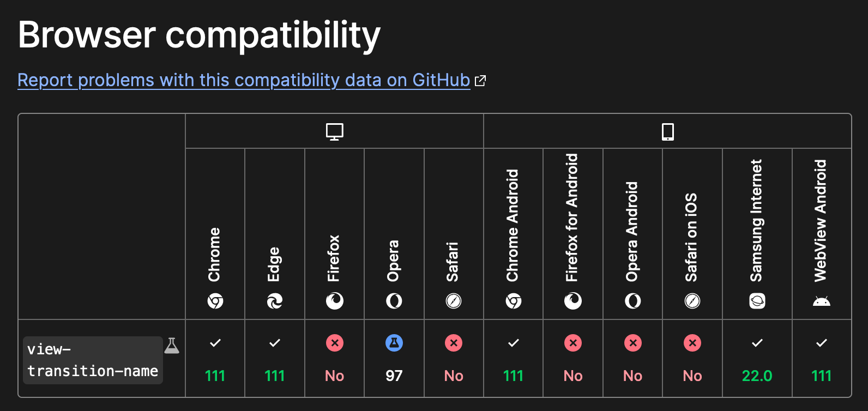
Task: Click the desktop Opera logo icon
Action: pyautogui.click(x=394, y=301)
